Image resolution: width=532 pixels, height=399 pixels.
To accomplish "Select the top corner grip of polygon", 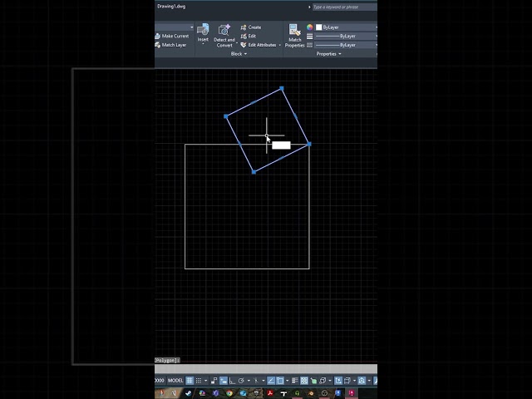I will point(282,89).
